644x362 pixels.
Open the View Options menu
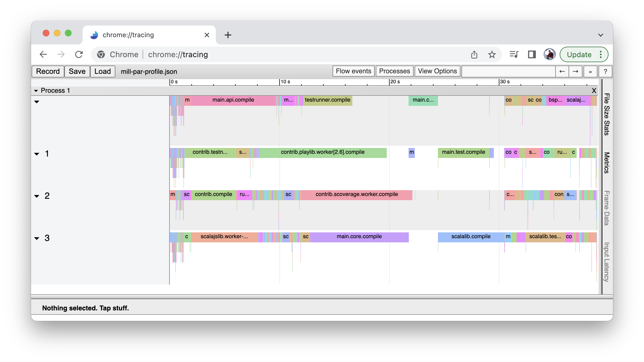point(437,71)
